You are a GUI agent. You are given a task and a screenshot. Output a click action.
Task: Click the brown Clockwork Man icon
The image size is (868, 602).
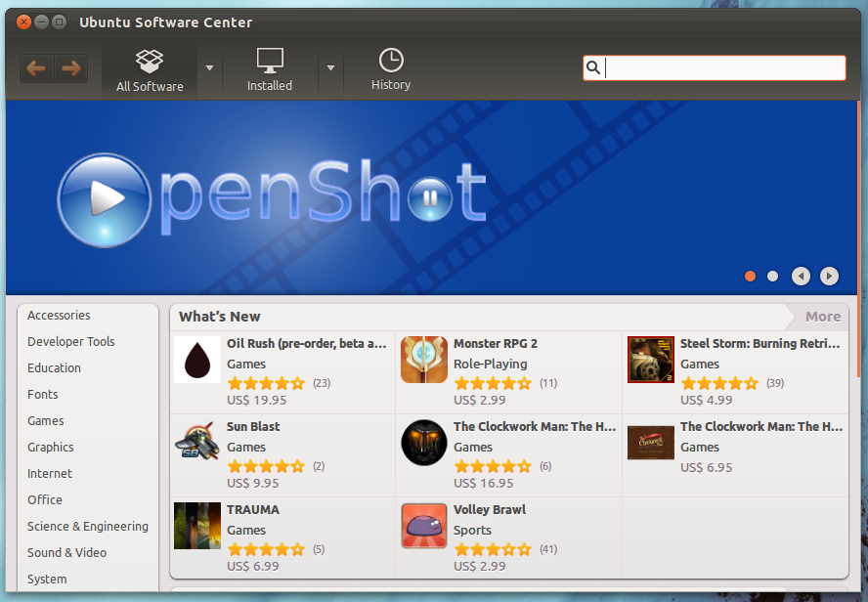(650, 443)
